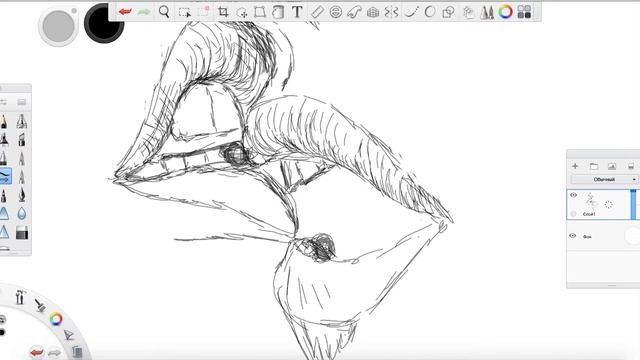Select the chisel marker brush in second palette row

pos(22,140)
